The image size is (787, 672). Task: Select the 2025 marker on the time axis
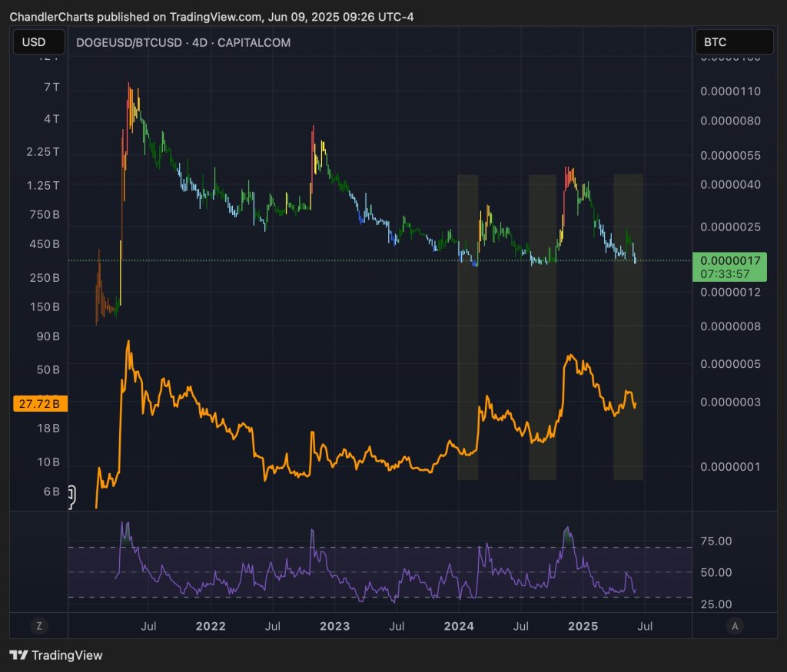click(583, 626)
